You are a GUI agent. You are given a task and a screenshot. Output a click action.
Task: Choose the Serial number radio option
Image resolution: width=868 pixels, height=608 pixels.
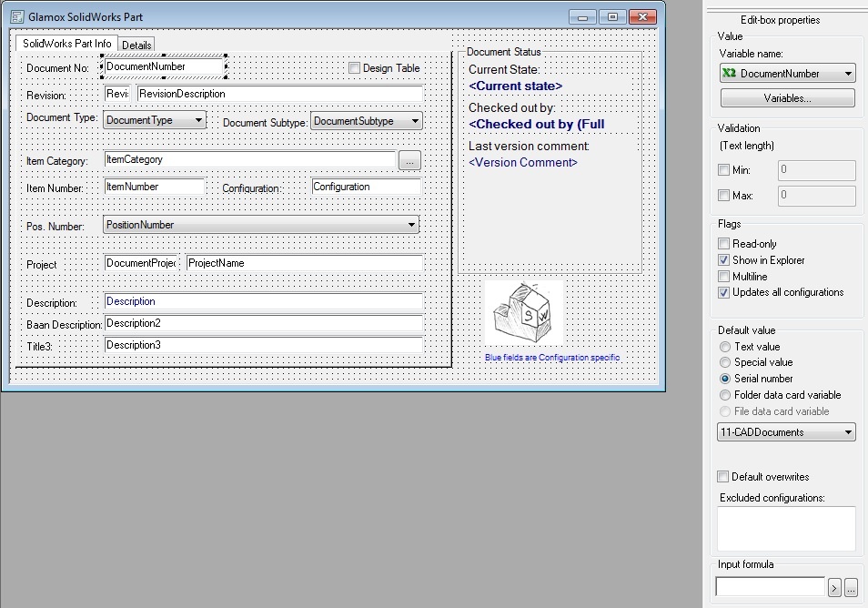click(724, 379)
